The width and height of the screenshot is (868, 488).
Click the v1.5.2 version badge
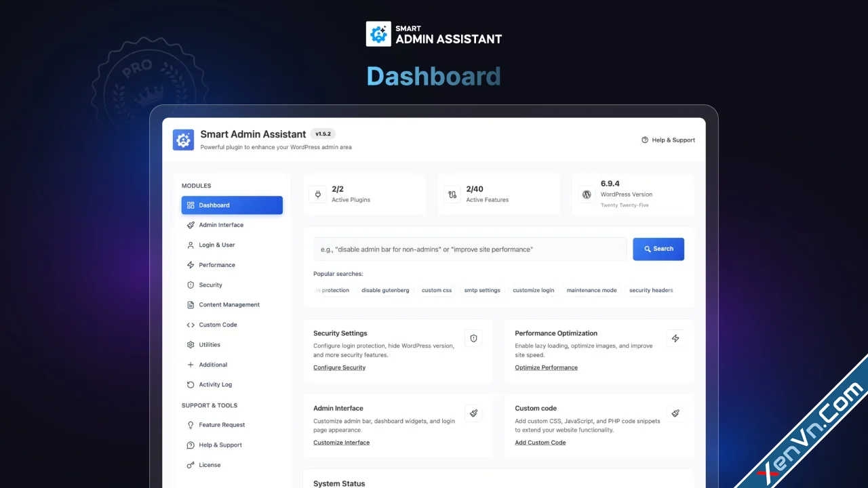point(323,134)
